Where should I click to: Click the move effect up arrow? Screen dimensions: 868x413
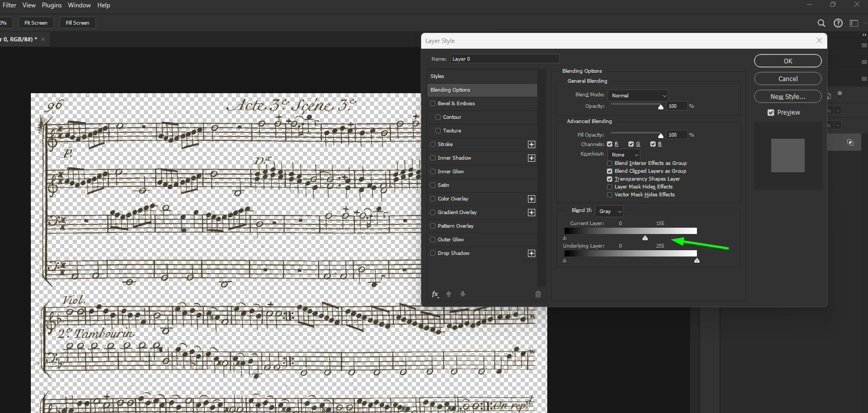(x=448, y=294)
